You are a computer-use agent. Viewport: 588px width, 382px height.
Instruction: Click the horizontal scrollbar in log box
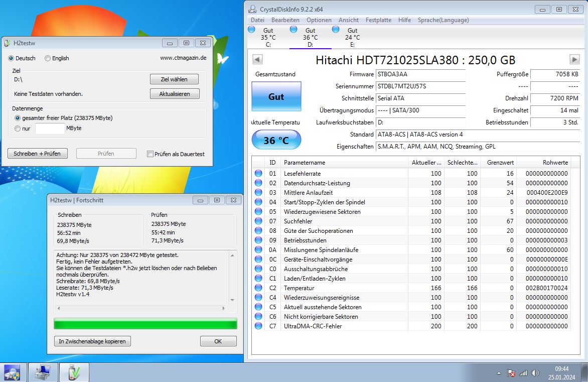(x=141, y=308)
